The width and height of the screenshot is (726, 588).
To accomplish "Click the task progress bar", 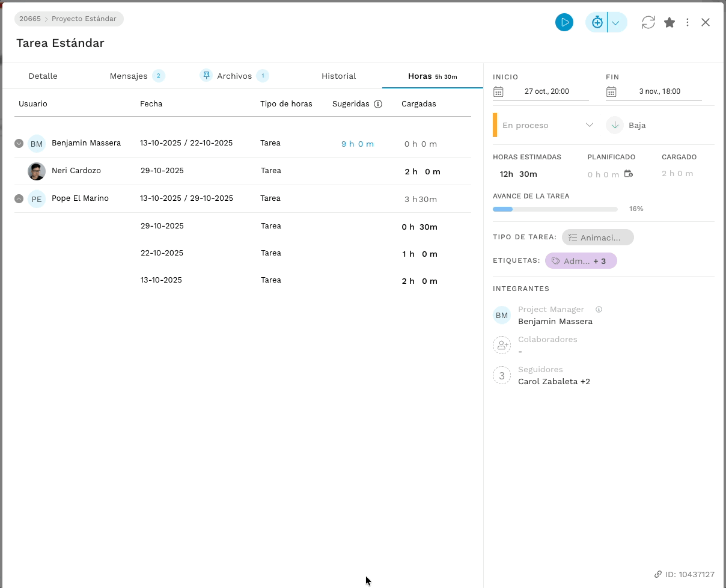I will 555,209.
